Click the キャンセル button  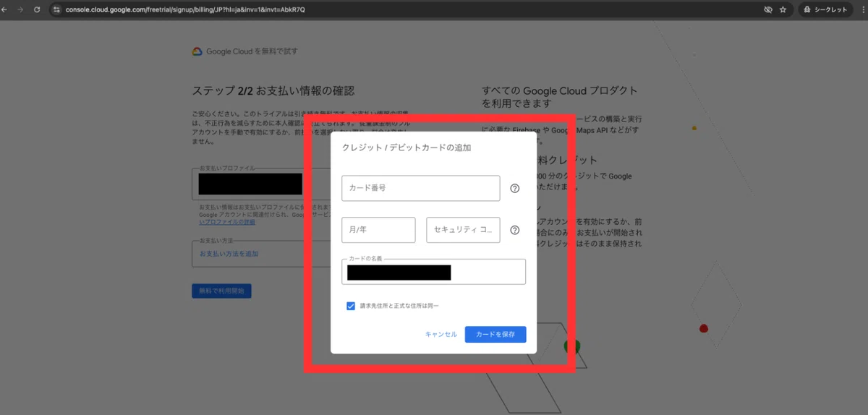(x=441, y=334)
